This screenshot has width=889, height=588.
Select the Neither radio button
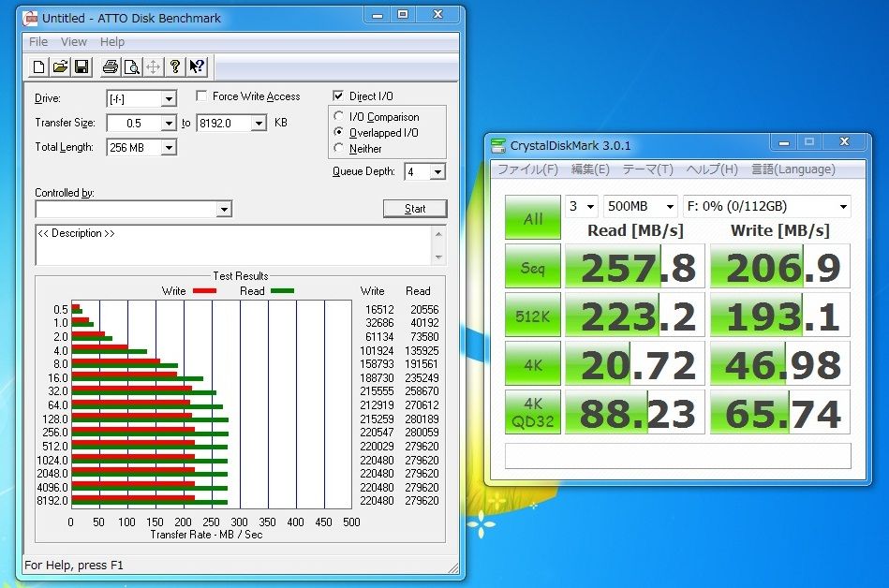(x=338, y=148)
